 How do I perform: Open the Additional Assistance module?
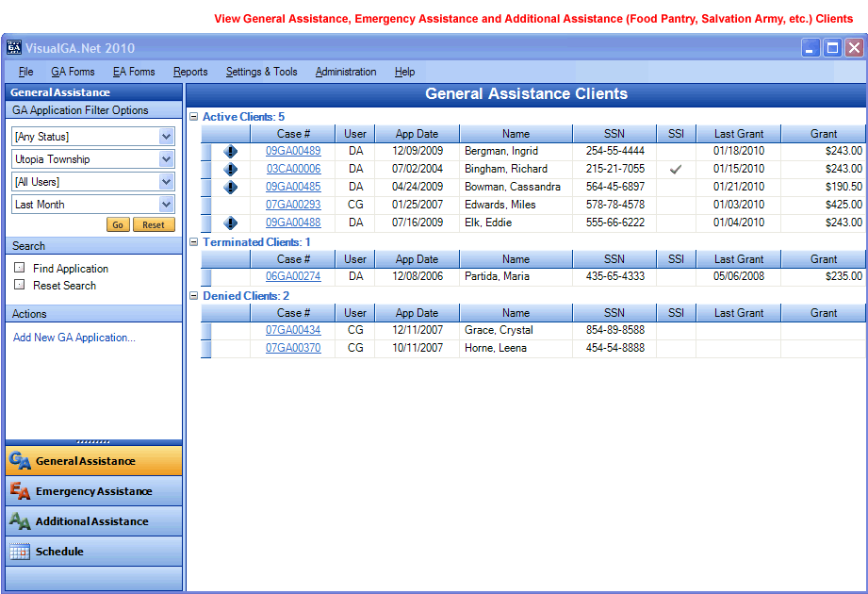91,520
